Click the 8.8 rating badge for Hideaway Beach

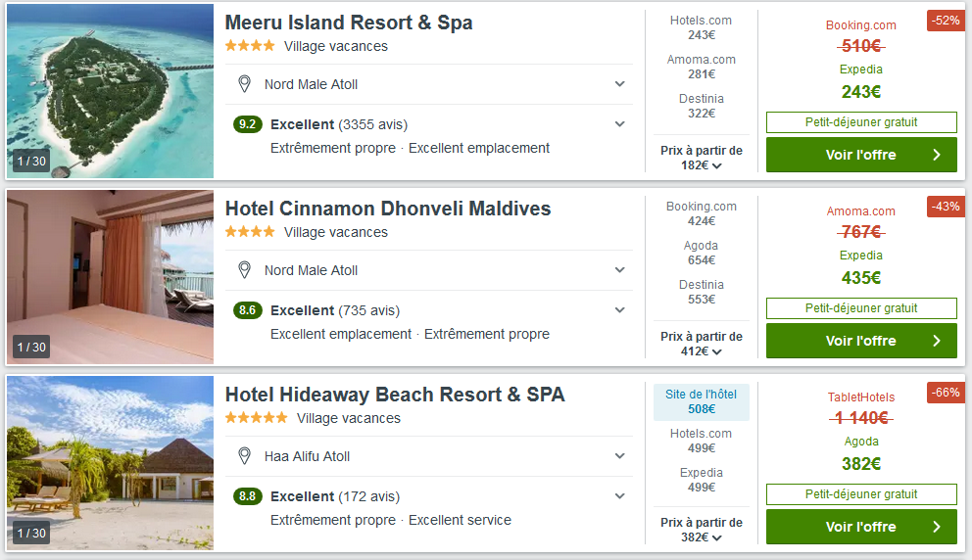pyautogui.click(x=248, y=496)
